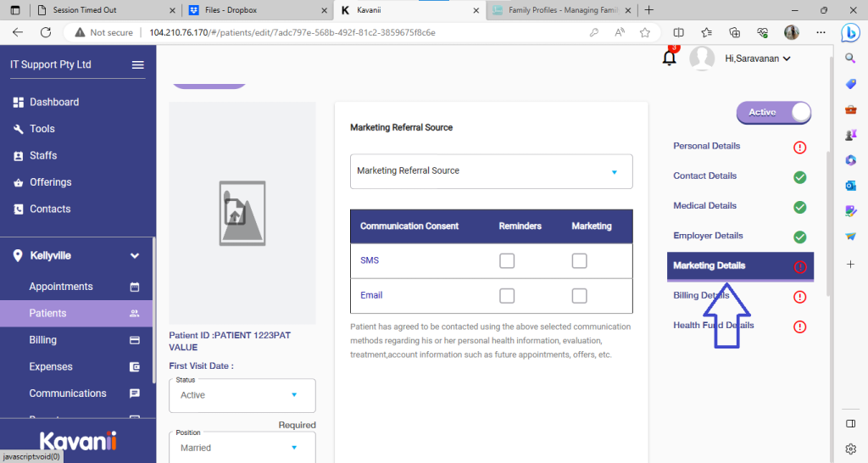Click the Dashboard grid icon
This screenshot has height=463, width=868.
pyautogui.click(x=18, y=103)
